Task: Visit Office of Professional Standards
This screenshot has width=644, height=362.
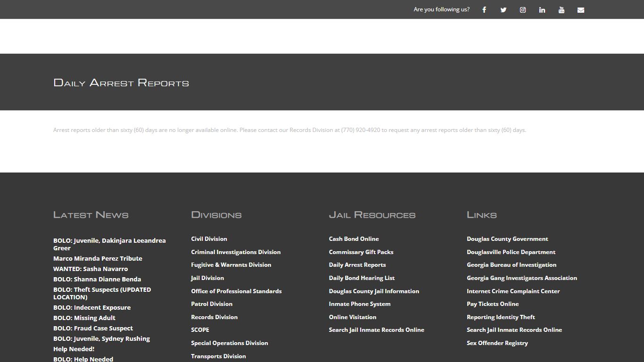Action: click(236, 291)
